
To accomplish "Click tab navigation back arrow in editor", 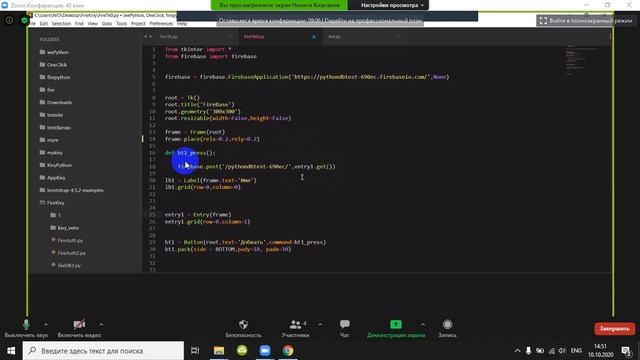I will (145, 37).
